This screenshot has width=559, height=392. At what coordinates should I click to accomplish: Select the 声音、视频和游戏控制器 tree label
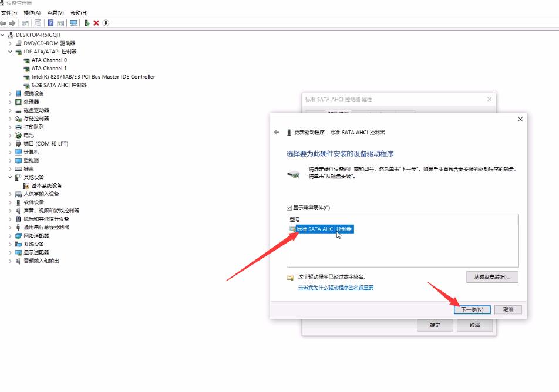(51, 211)
